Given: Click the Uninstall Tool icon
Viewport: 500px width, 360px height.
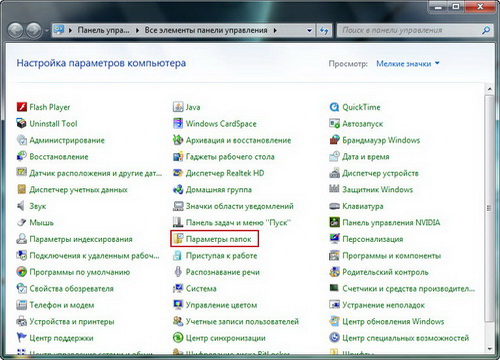Looking at the screenshot, I should 22,124.
